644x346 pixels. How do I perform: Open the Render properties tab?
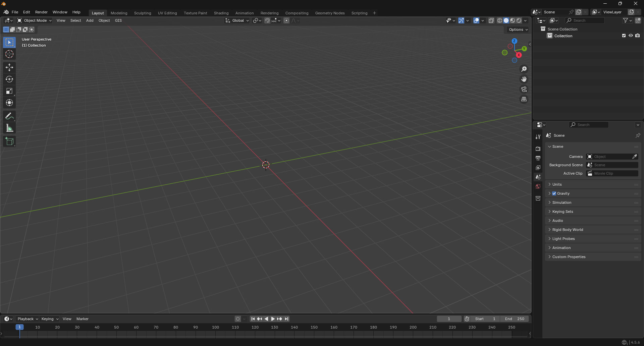[x=538, y=149]
